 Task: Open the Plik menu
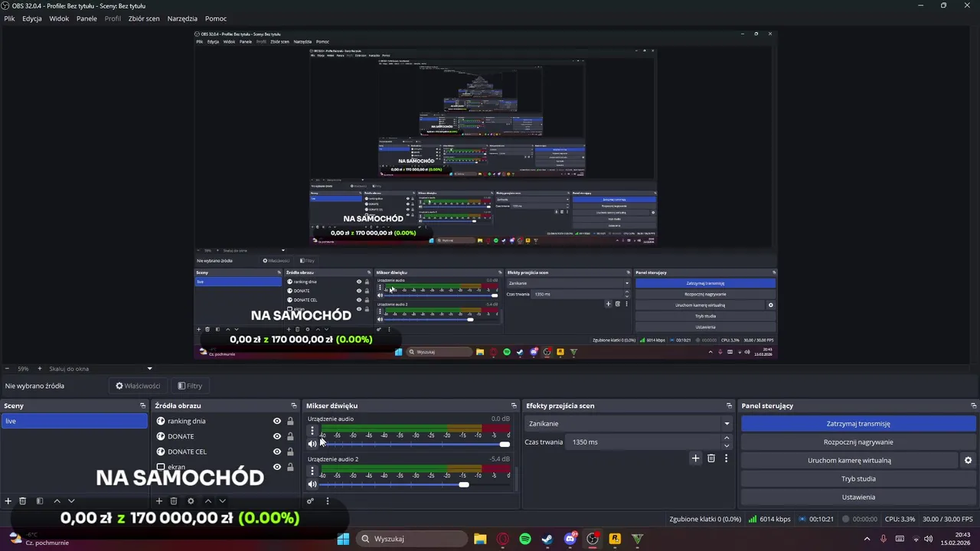(9, 18)
